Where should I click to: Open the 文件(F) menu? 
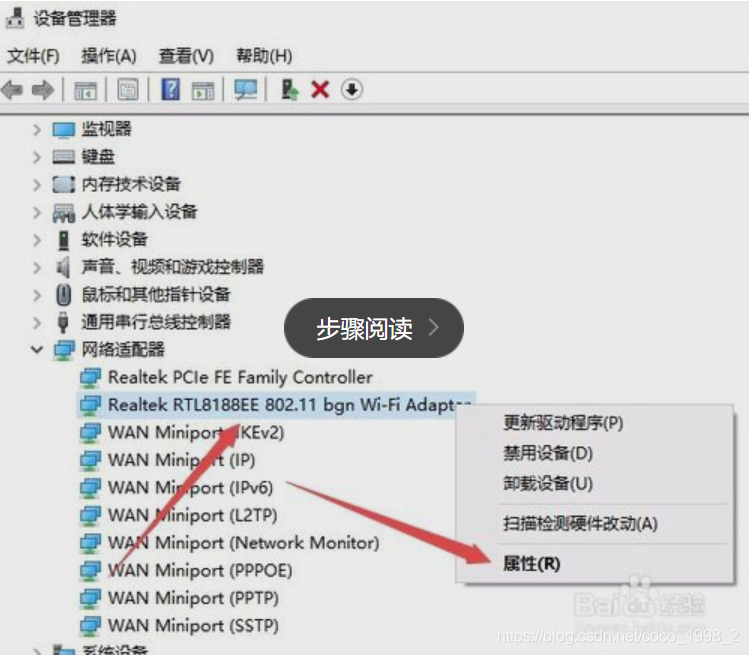(x=33, y=56)
